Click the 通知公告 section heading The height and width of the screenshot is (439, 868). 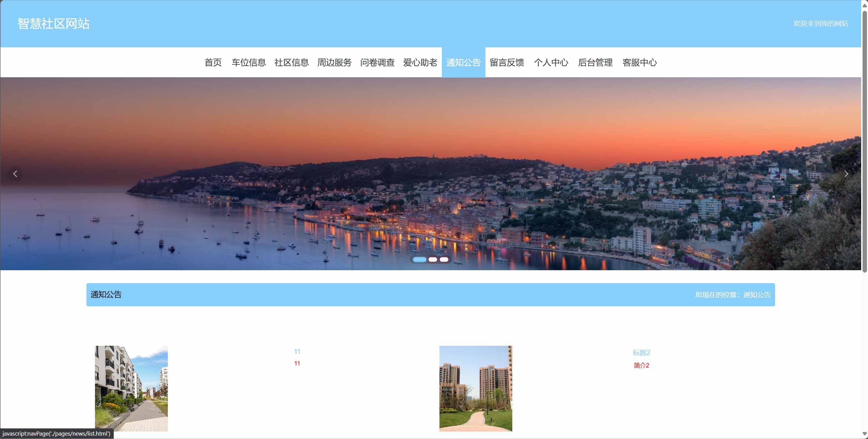point(106,295)
